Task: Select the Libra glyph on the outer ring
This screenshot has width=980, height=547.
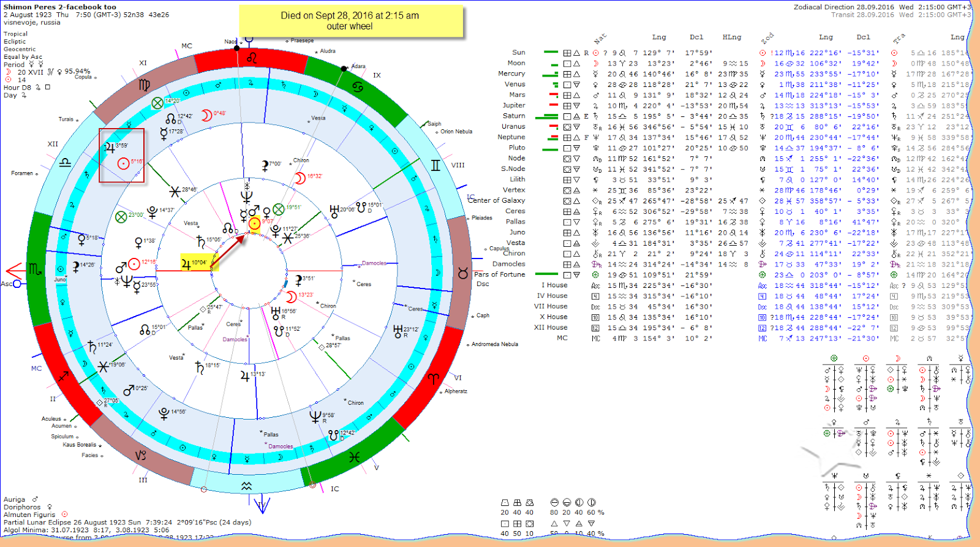Action: pyautogui.click(x=65, y=163)
